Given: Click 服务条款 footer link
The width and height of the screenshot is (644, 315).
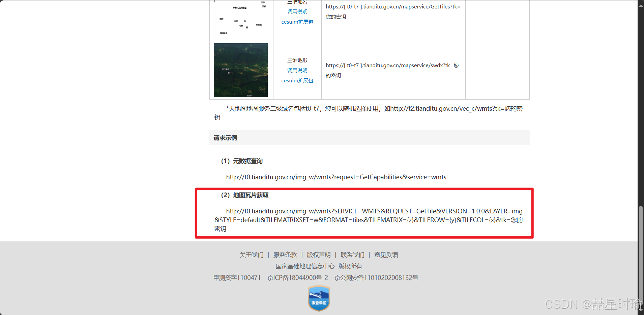Looking at the screenshot, I should click(285, 255).
